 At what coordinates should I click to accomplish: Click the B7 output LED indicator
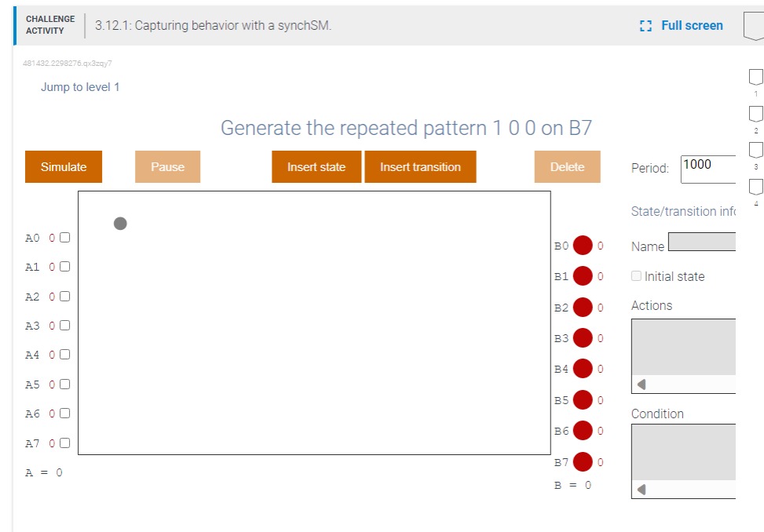583,462
